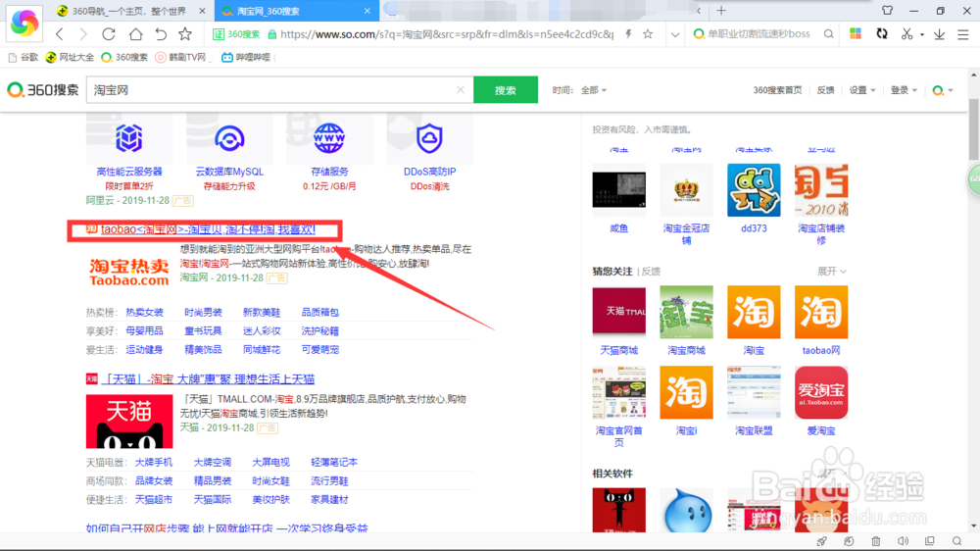Reload the page with the refresh icon
Screen dimensions: 980x551
[x=109, y=34]
